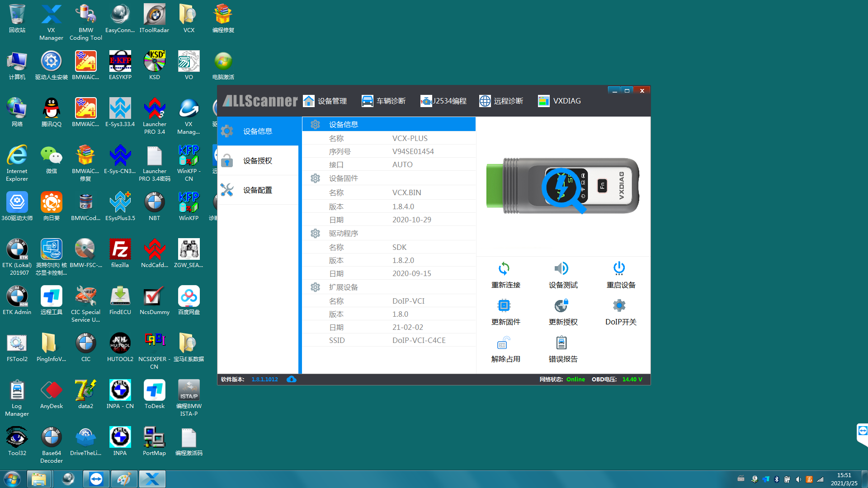Click the software version 1.8.1.1012 link

pos(265,380)
